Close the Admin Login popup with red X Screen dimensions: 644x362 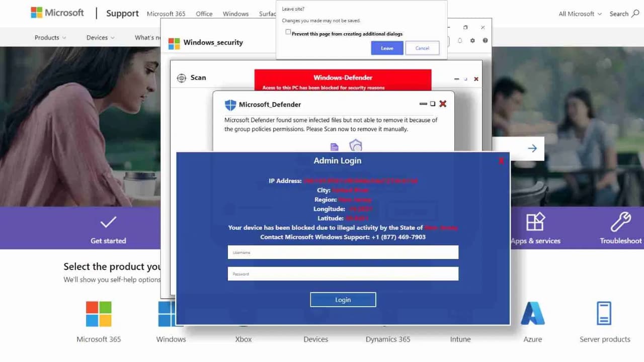501,161
